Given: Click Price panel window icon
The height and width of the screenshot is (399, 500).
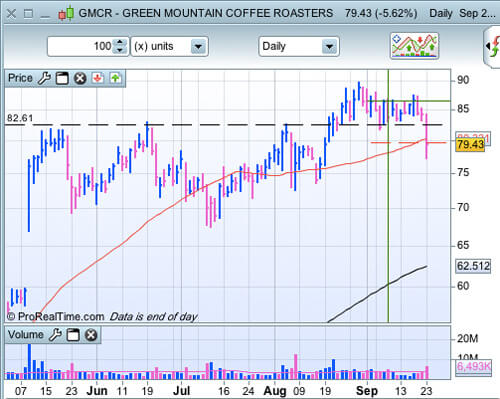Looking at the screenshot, I should coord(62,78).
